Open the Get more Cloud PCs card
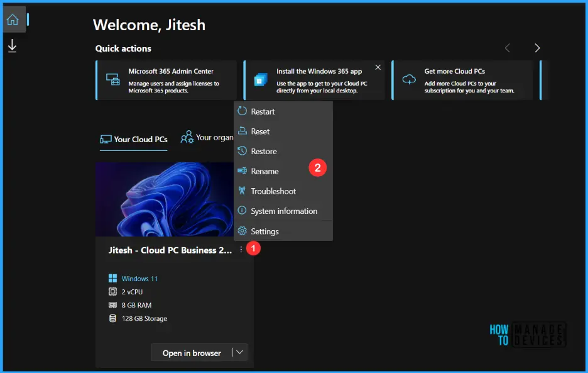This screenshot has height=373, width=588. coord(462,80)
